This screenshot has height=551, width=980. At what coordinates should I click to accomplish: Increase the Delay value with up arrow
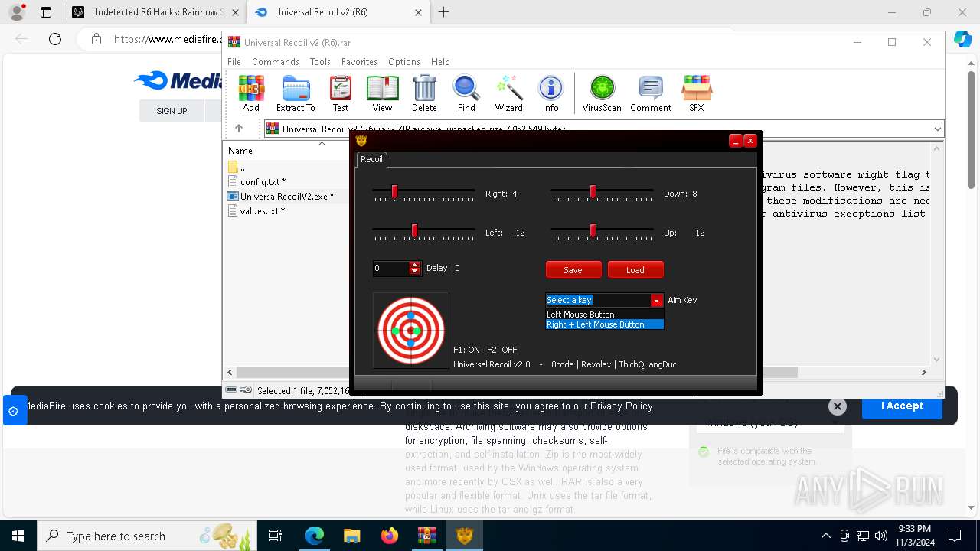(x=415, y=265)
